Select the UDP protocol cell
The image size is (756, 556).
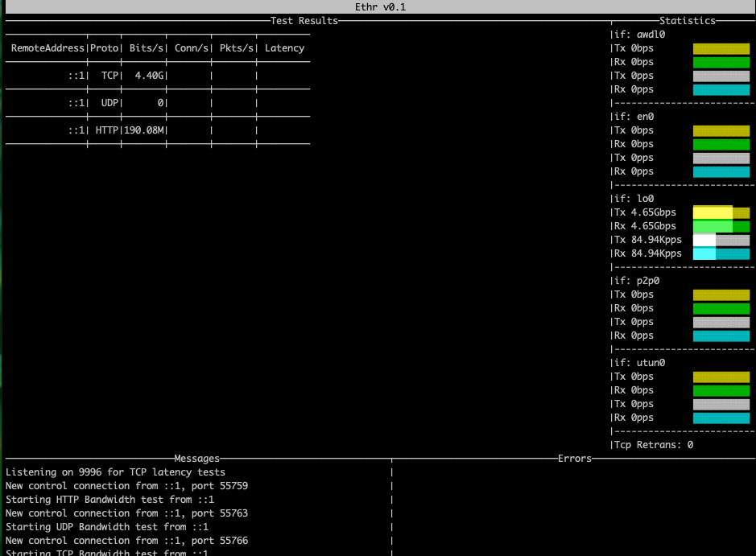click(109, 103)
